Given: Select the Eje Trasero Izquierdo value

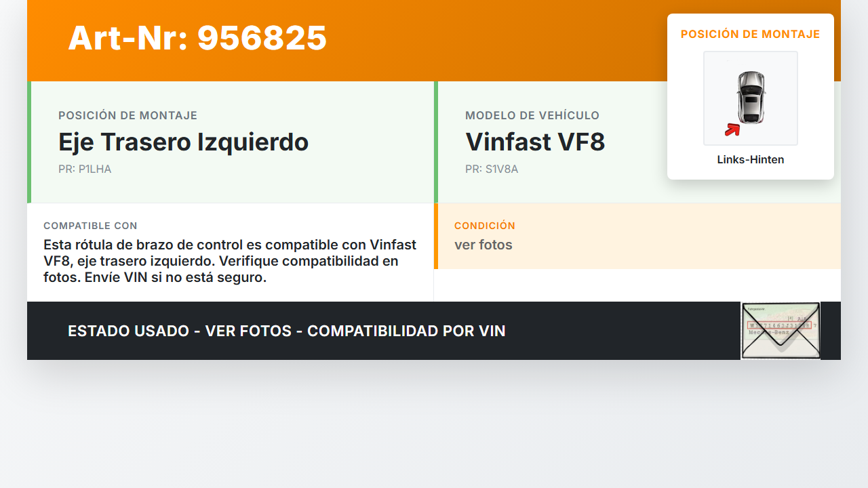Looking at the screenshot, I should (x=183, y=142).
